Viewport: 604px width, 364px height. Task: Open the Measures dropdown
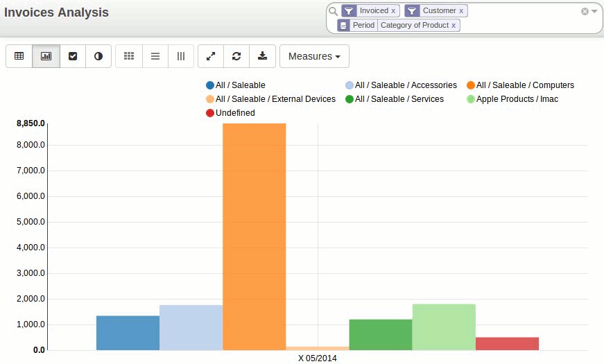(x=314, y=56)
